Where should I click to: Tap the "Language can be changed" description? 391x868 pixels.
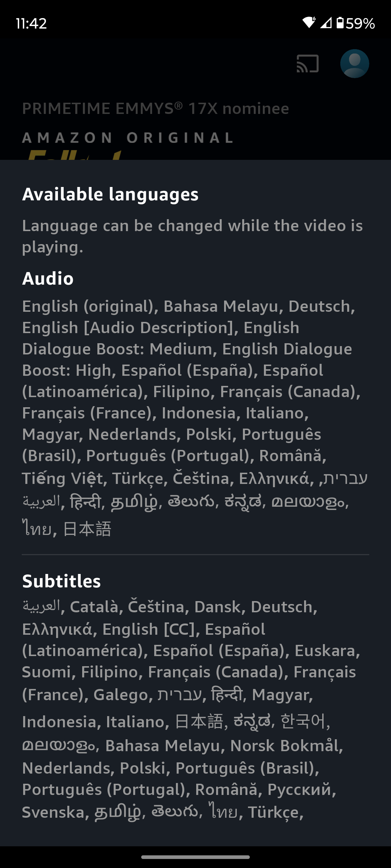192,236
